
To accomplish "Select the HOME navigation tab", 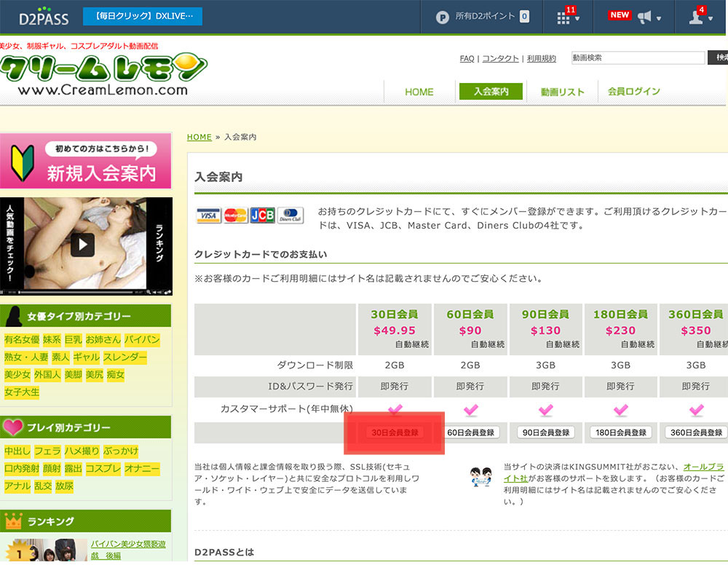I will (419, 92).
